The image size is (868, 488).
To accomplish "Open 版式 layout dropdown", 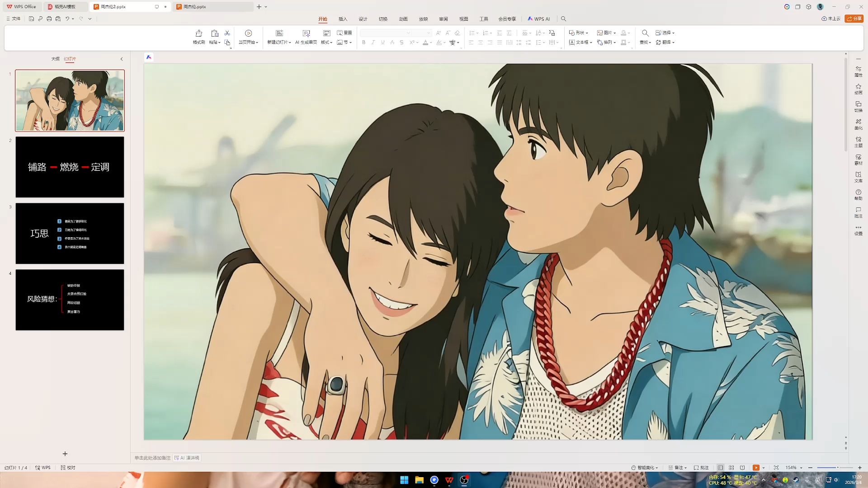I will (x=326, y=42).
